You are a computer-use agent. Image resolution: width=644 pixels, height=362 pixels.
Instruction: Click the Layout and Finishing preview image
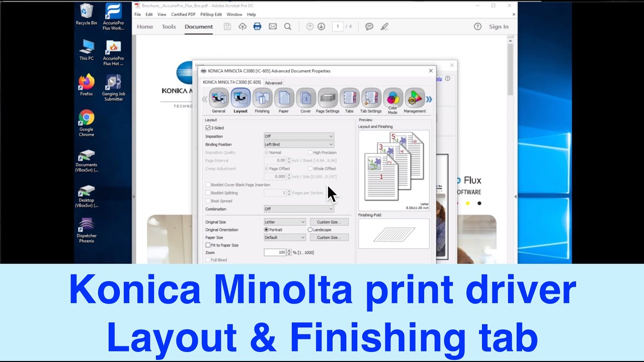coord(393,170)
